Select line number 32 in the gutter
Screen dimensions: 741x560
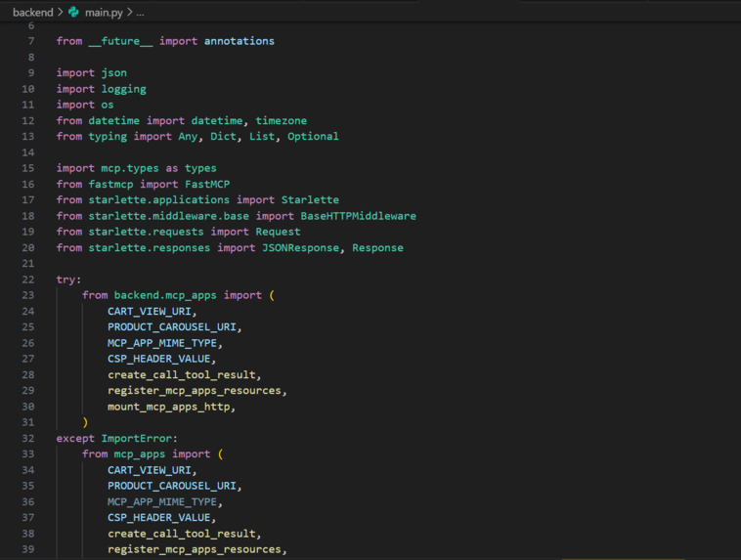pyautogui.click(x=28, y=438)
